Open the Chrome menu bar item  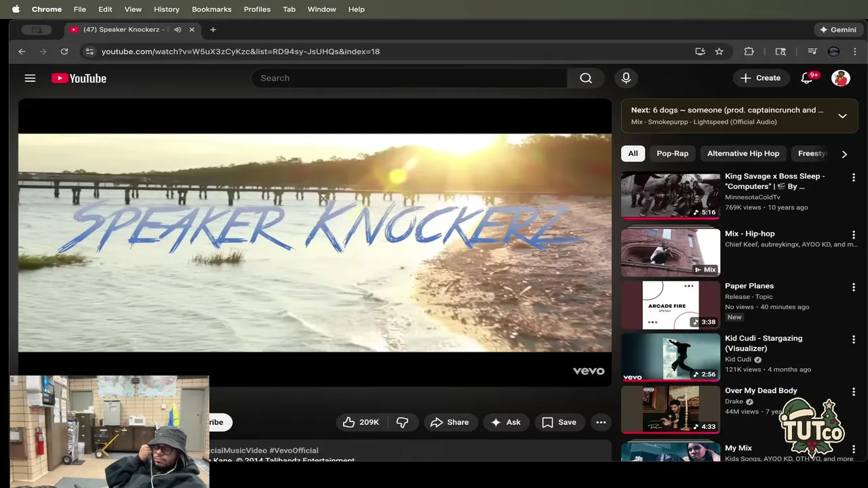[x=47, y=9]
